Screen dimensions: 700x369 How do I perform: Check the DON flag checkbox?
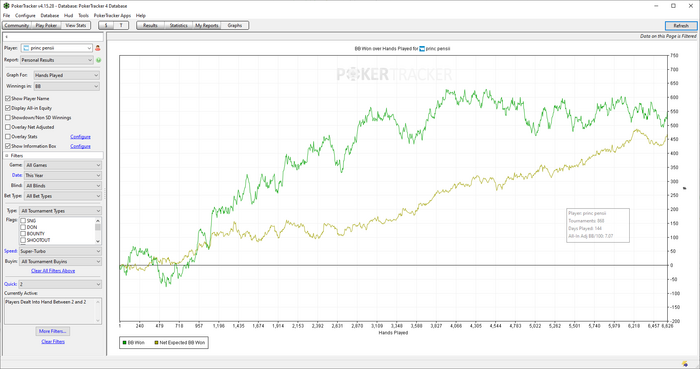[23, 227]
